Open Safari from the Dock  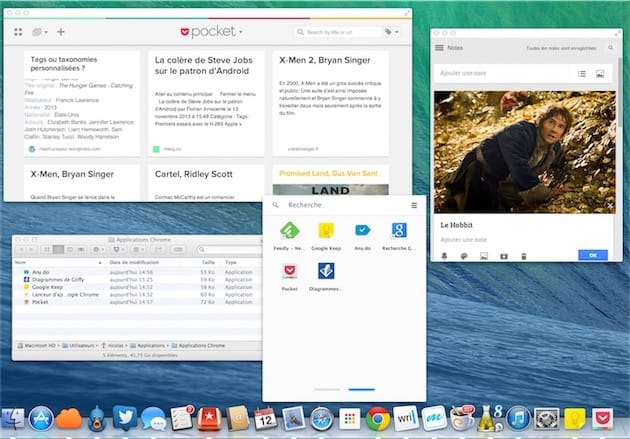click(x=321, y=419)
